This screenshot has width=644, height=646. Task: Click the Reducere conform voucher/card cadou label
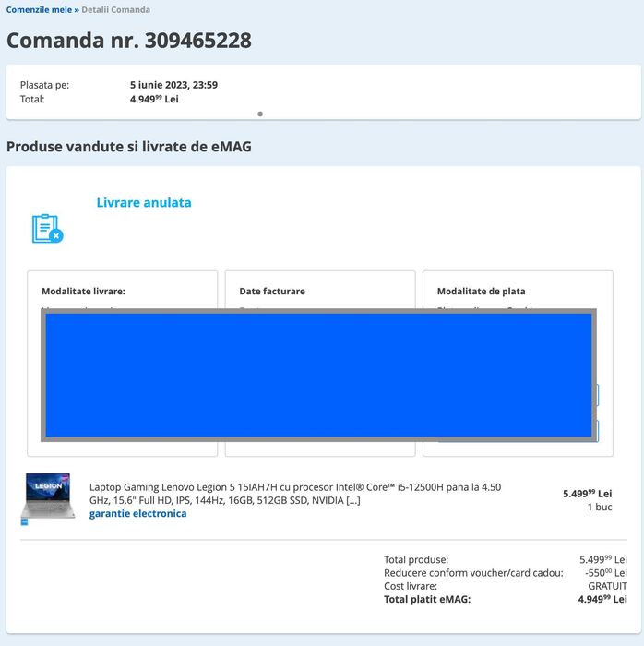point(473,573)
